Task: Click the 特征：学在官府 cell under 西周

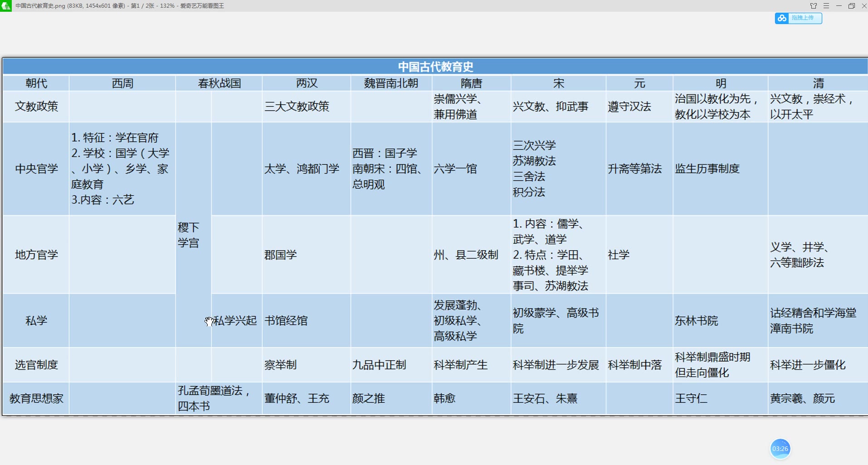Action: click(x=122, y=169)
